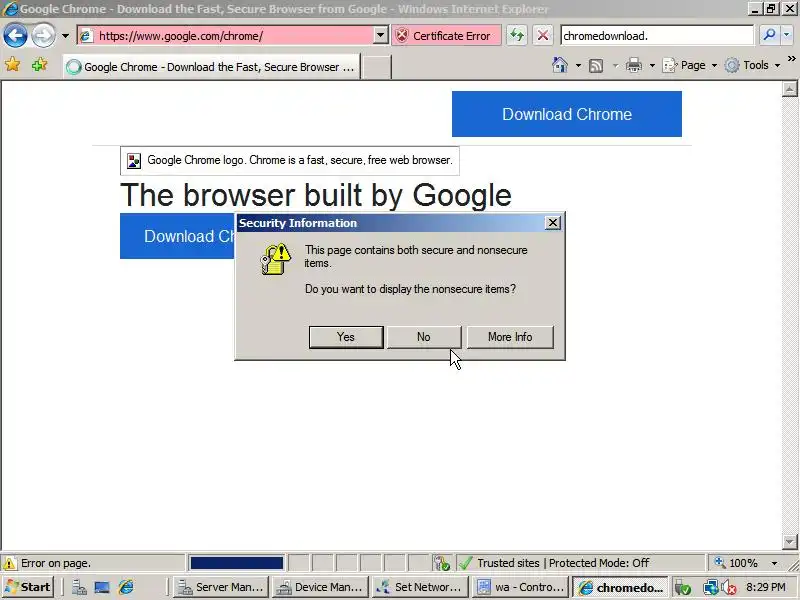This screenshot has height=600, width=800.
Task: Click the Certificate Error badge
Action: point(446,36)
